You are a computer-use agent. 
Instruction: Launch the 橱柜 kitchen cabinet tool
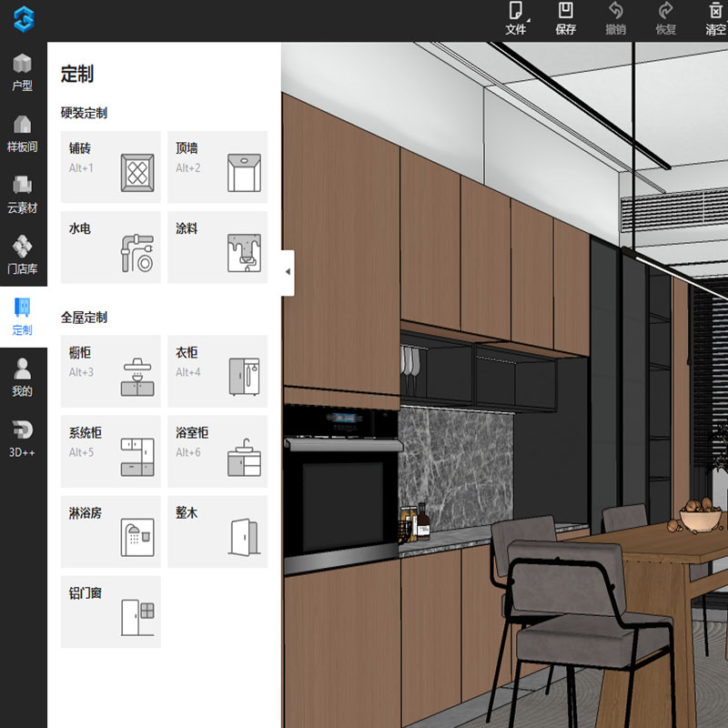pyautogui.click(x=110, y=371)
